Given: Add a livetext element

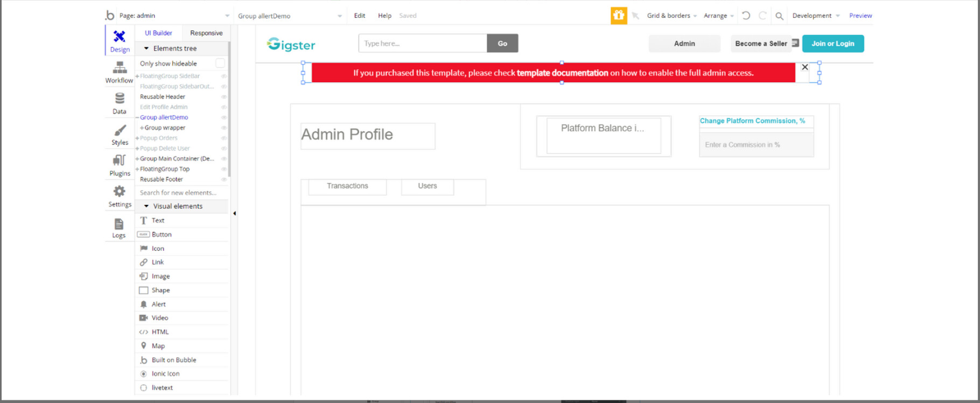Looking at the screenshot, I should (x=182, y=387).
